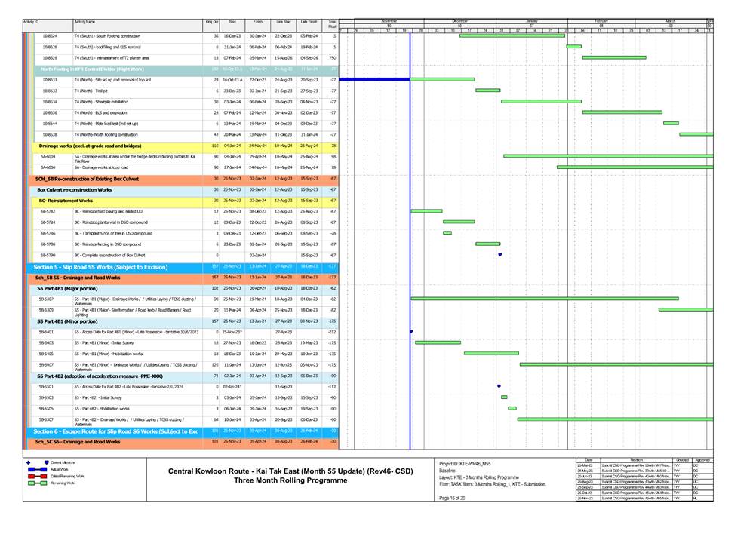The image size is (756, 534).
Task: Click the Late Finish column header
Action: click(x=309, y=23)
